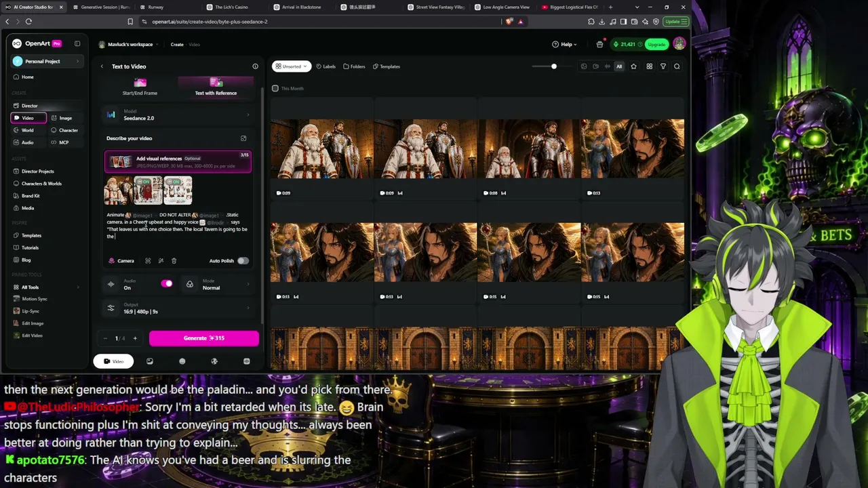Open Seedance 2.0 model selector
The width and height of the screenshot is (868, 488).
point(178,115)
